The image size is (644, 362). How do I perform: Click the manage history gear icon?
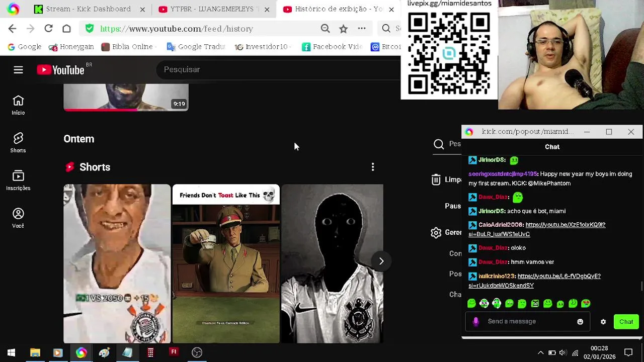tap(436, 232)
